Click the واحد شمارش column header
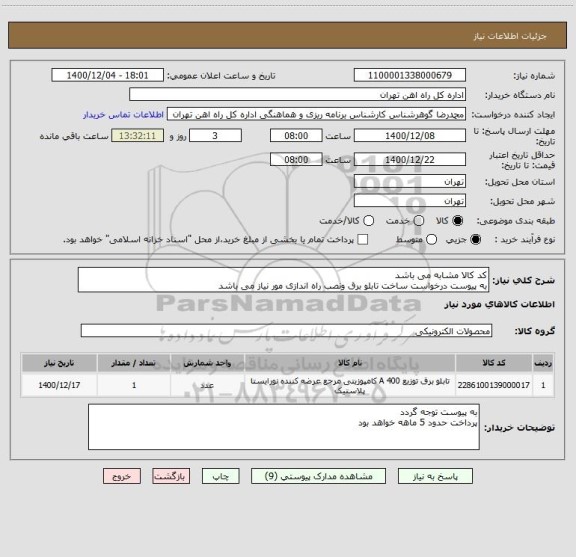 point(207,363)
